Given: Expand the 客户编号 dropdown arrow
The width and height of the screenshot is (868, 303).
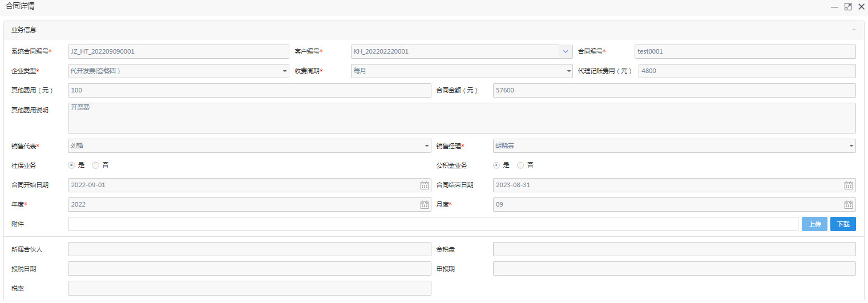Looking at the screenshot, I should pos(565,52).
